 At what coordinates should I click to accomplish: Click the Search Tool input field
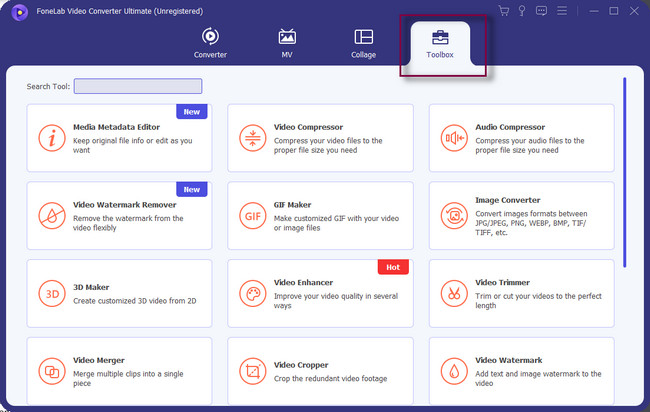point(138,87)
